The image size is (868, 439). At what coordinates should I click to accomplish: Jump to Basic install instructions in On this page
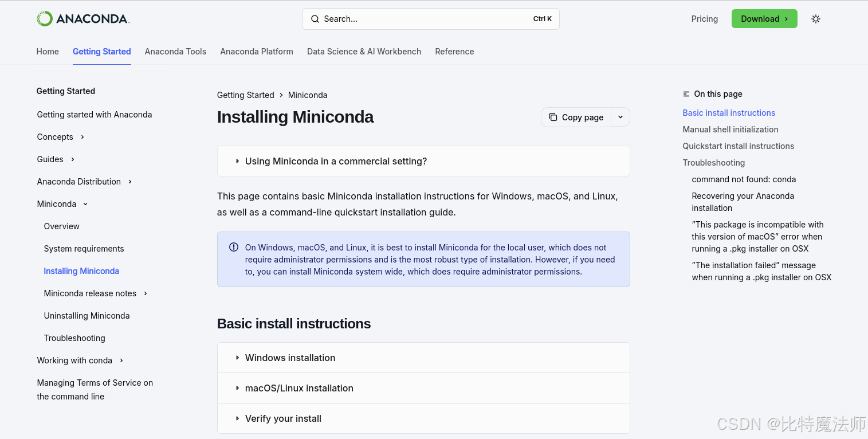[729, 113]
